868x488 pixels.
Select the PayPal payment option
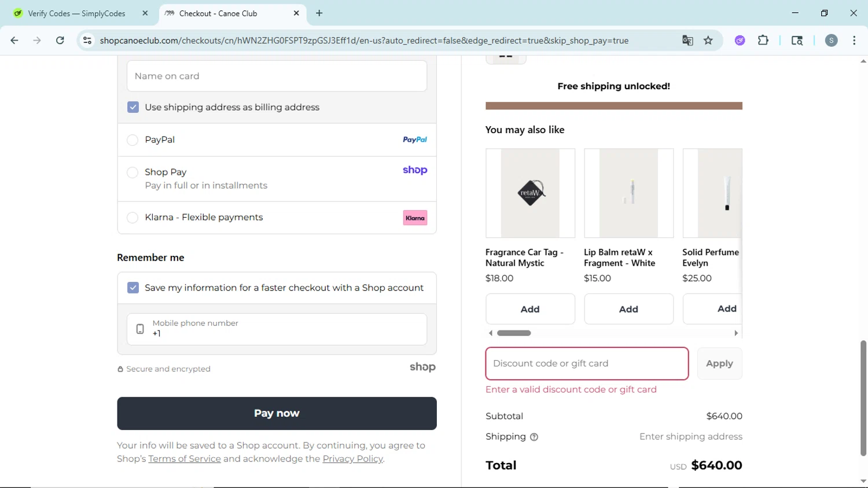click(x=133, y=140)
